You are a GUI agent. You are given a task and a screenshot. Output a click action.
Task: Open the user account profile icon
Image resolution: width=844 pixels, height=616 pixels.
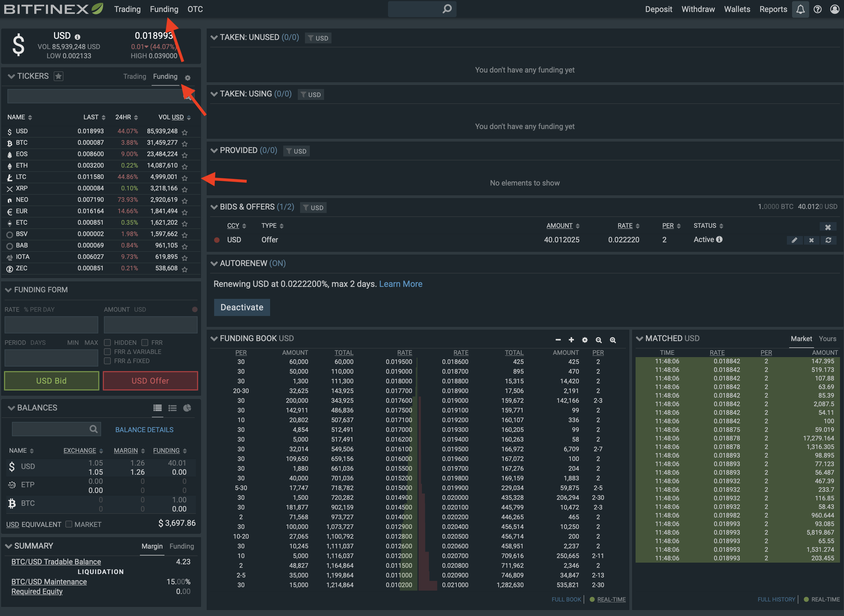point(835,9)
